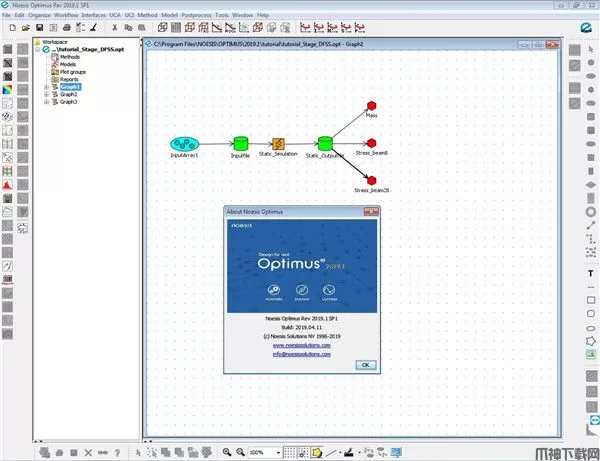Click the InputArray1 node in the workflow
Image resolution: width=600 pixels, height=461 pixels.
tap(185, 144)
